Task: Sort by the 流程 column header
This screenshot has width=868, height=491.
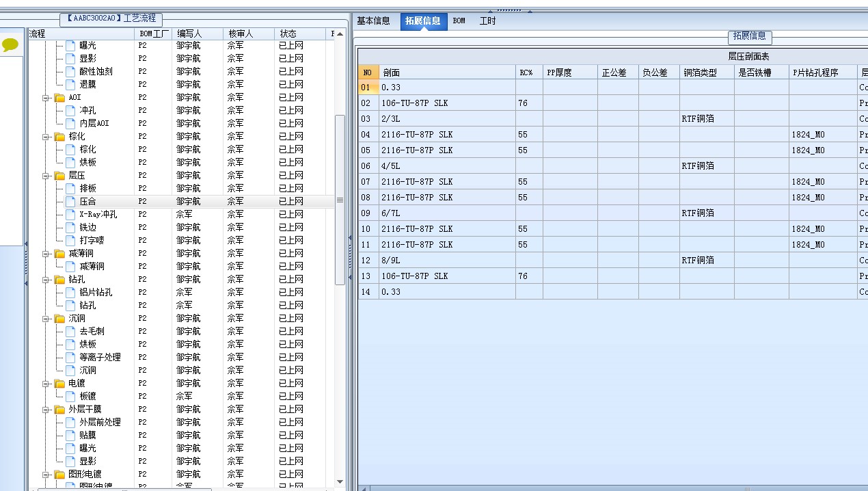Action: 81,34
